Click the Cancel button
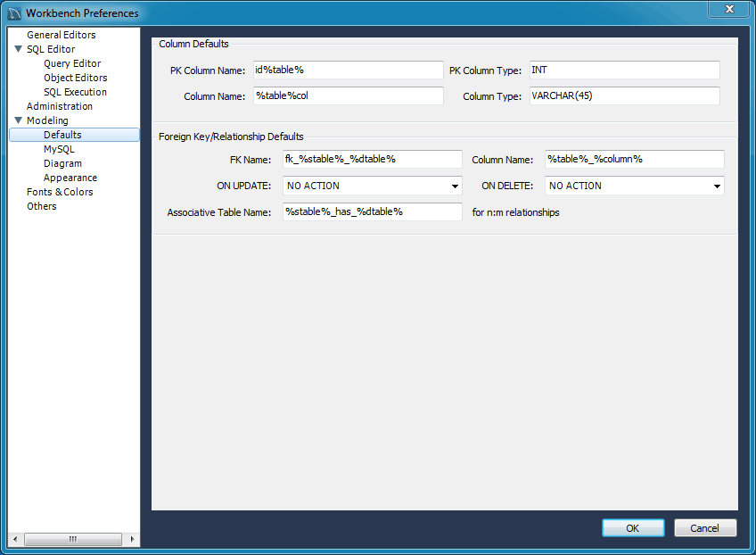 tap(705, 528)
